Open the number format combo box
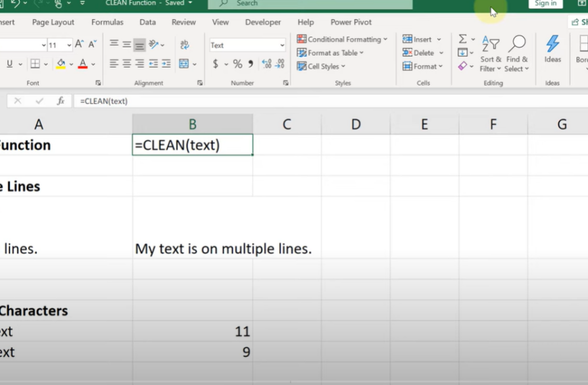588x385 pixels. 247,45
